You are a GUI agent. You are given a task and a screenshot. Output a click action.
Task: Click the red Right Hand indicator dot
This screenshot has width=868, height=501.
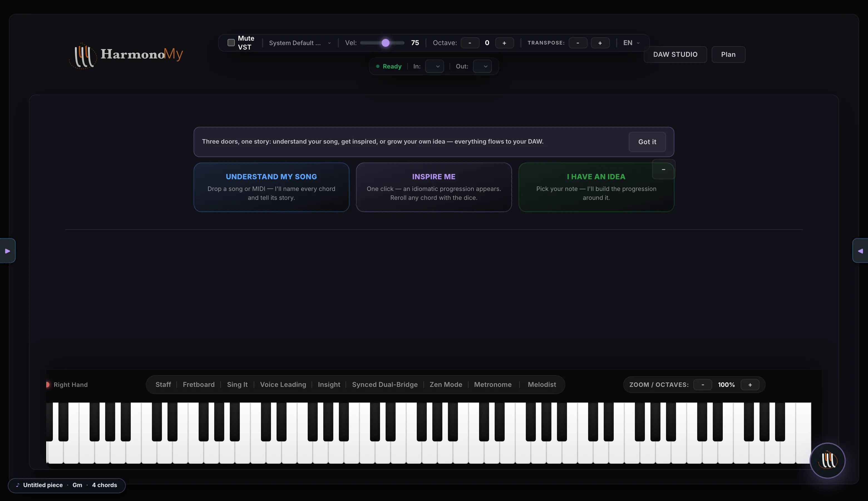pos(48,385)
